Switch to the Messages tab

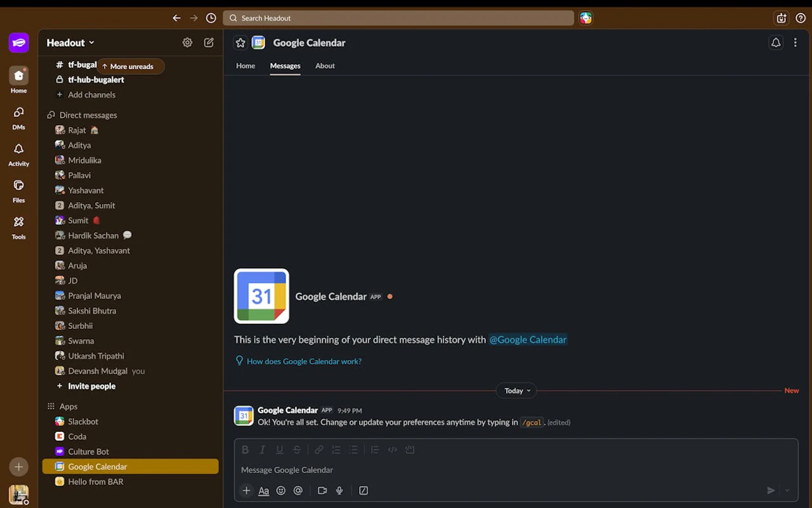[x=285, y=66]
